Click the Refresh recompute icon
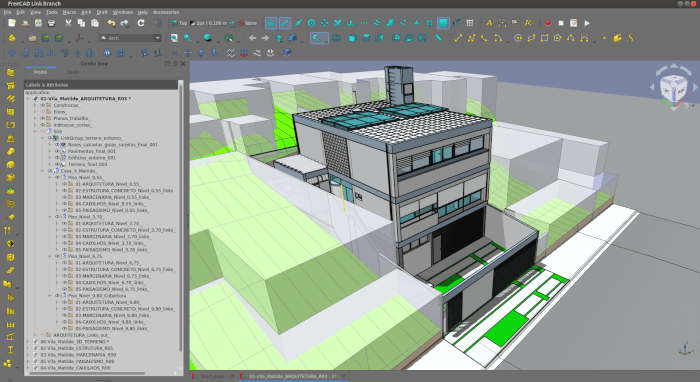Image resolution: width=700 pixels, height=382 pixels. (x=141, y=23)
